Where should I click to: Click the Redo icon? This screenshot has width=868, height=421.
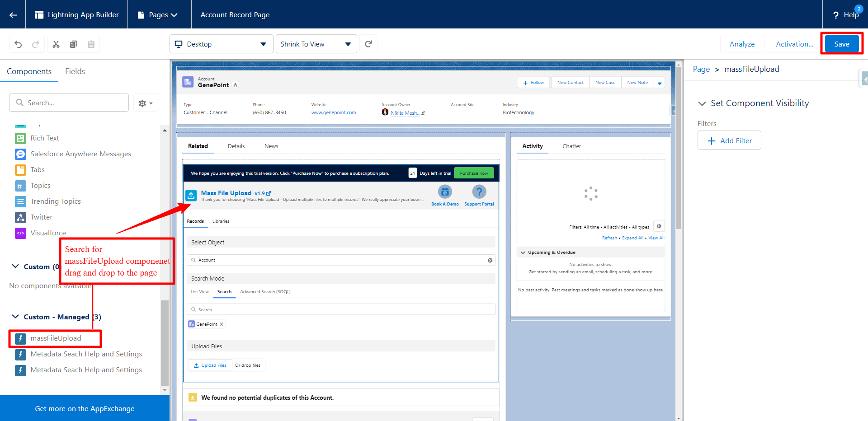click(x=36, y=44)
